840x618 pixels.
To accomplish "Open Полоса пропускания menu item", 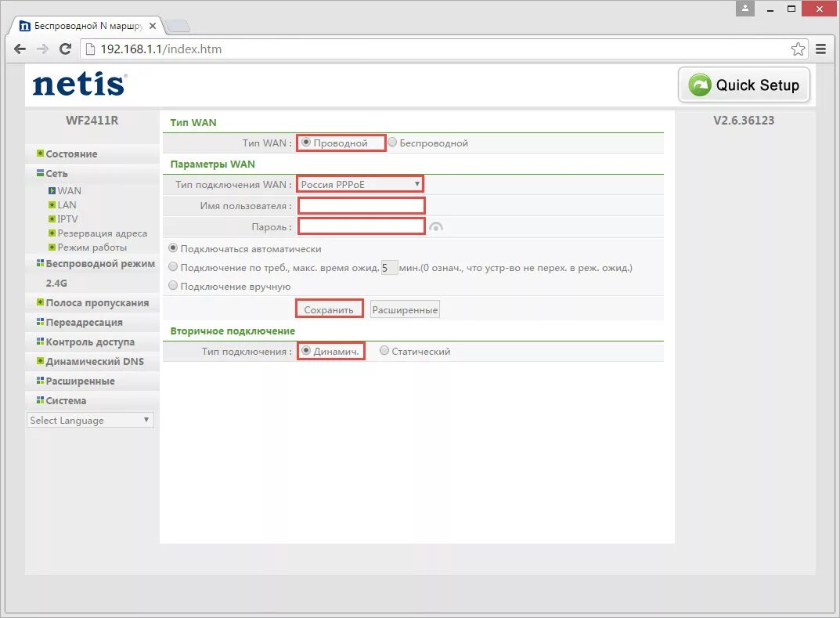I will tap(98, 303).
